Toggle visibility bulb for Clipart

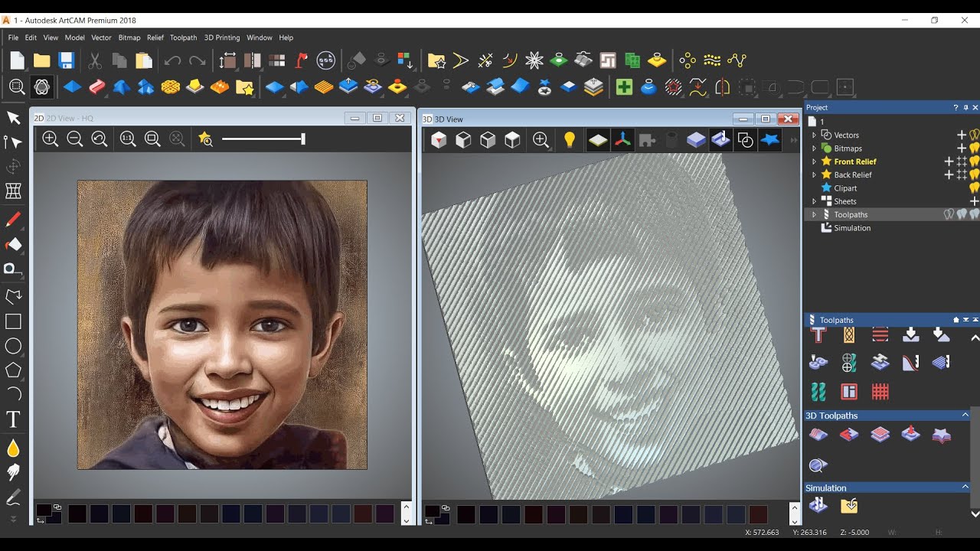[x=975, y=187]
